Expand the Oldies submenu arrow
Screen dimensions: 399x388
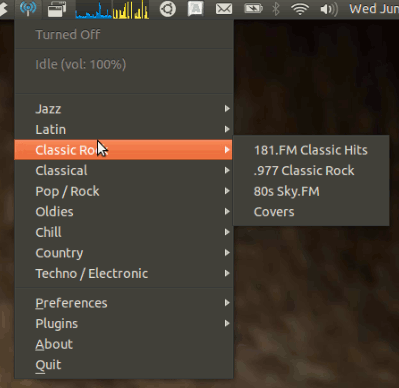(227, 211)
